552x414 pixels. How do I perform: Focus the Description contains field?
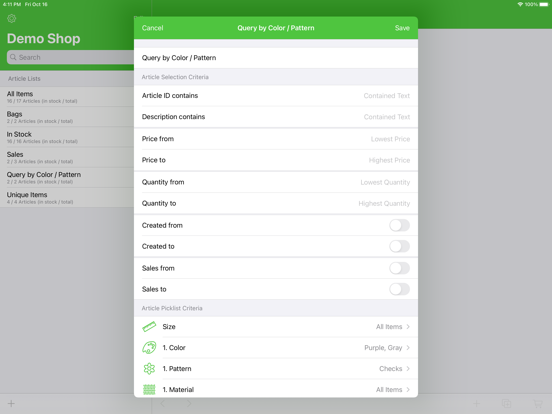(276, 117)
